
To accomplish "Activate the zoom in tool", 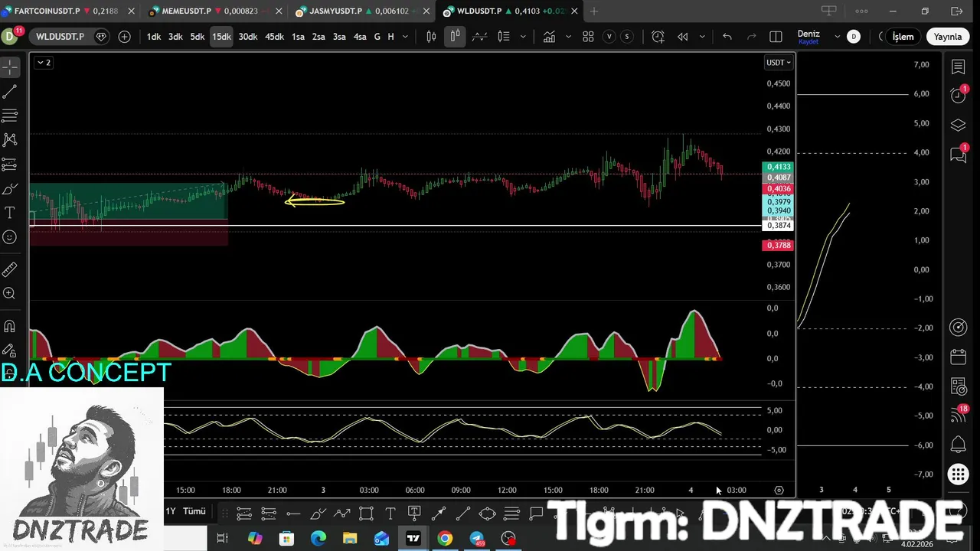I will [x=10, y=293].
